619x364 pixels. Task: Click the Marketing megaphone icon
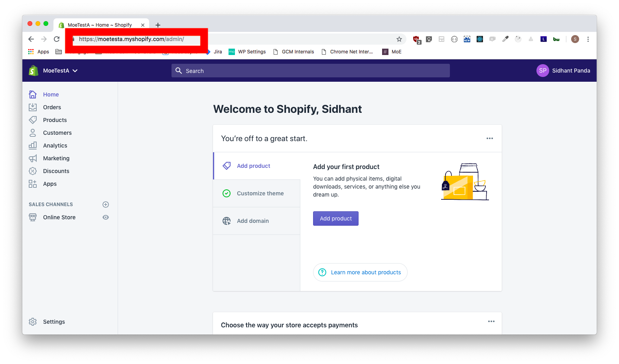(33, 158)
